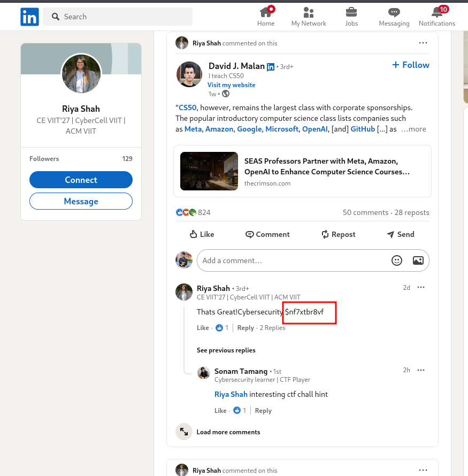Toggle Like on Riya Shah's comment
Image resolution: width=468 pixels, height=476 pixels.
coord(203,328)
